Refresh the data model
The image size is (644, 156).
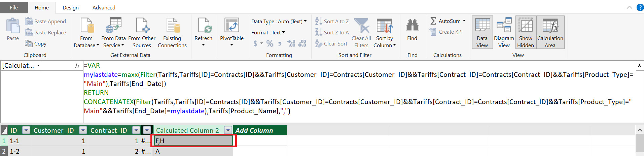(203, 33)
